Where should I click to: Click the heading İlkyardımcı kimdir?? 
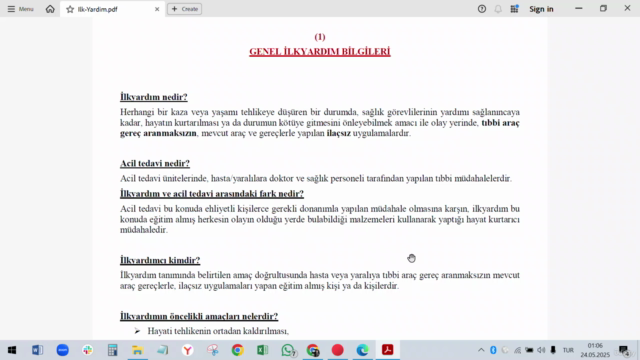(x=160, y=260)
